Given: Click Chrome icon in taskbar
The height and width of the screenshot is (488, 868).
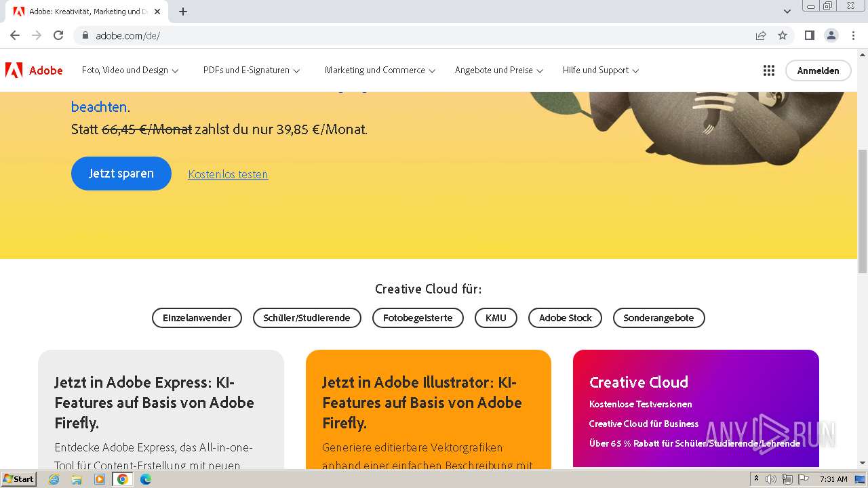Looking at the screenshot, I should click(123, 479).
